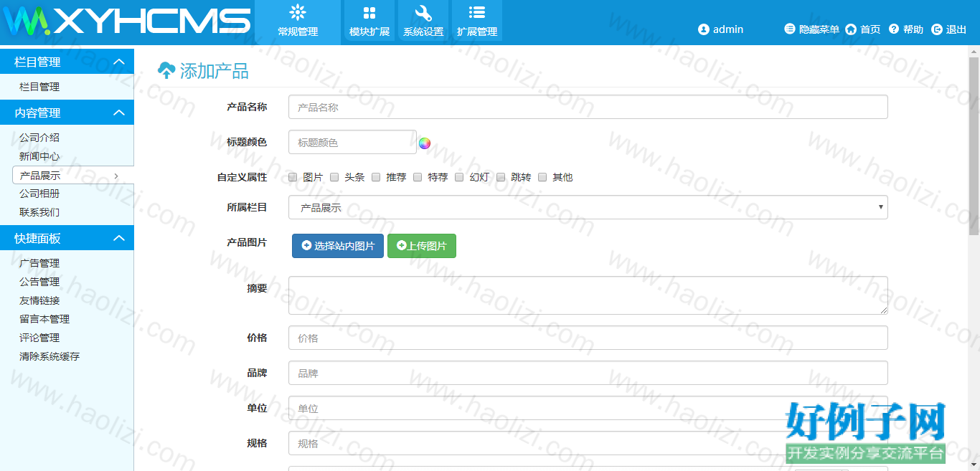The image size is (980, 471).
Task: Focus the 摘要 textarea
Action: tap(588, 295)
